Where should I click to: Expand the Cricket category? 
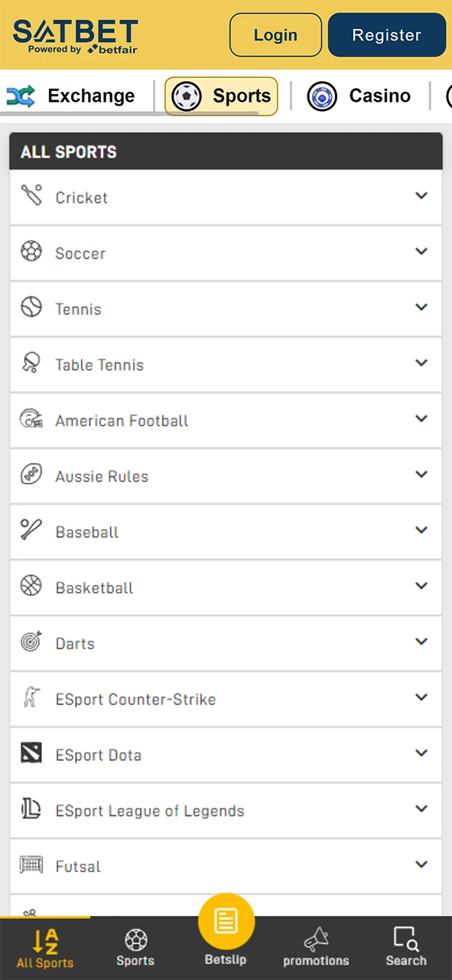421,196
